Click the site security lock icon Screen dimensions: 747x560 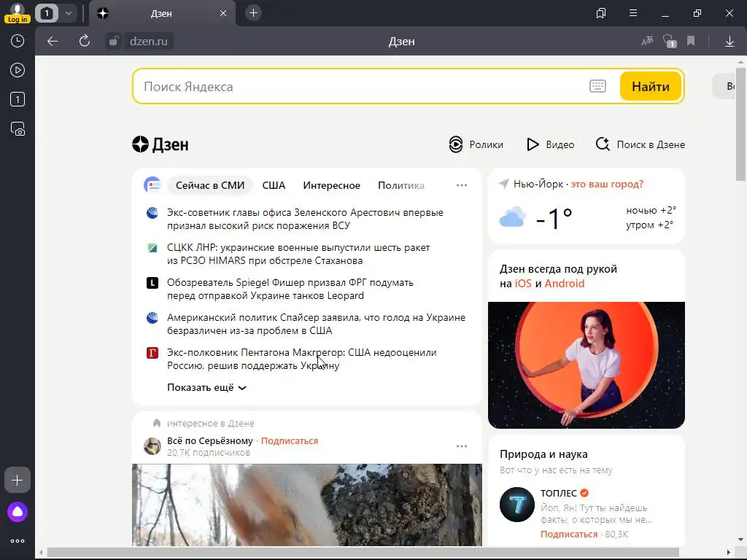click(113, 42)
